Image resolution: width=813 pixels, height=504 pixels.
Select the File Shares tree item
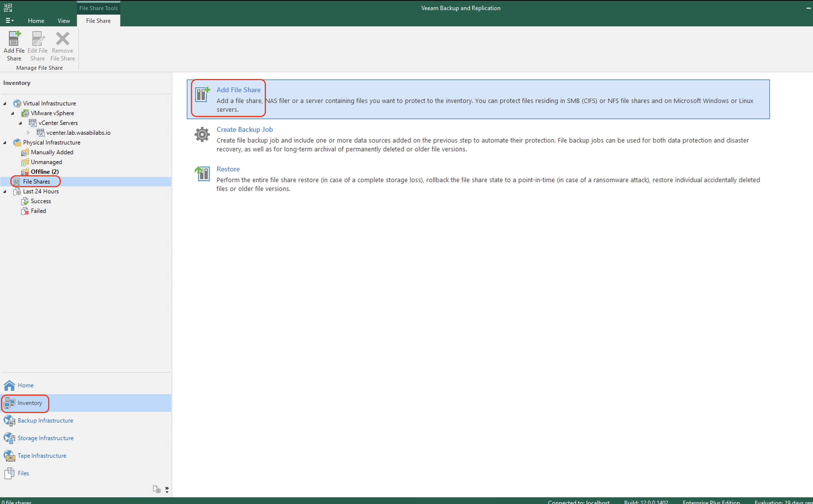tap(36, 182)
